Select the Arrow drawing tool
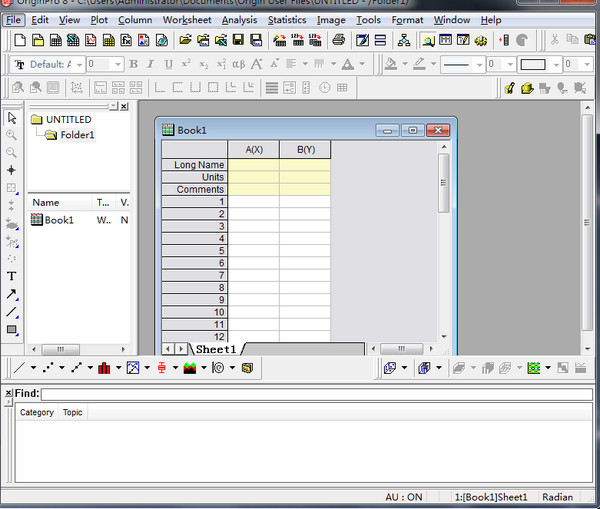Screen dimensions: 600x509 (11, 294)
